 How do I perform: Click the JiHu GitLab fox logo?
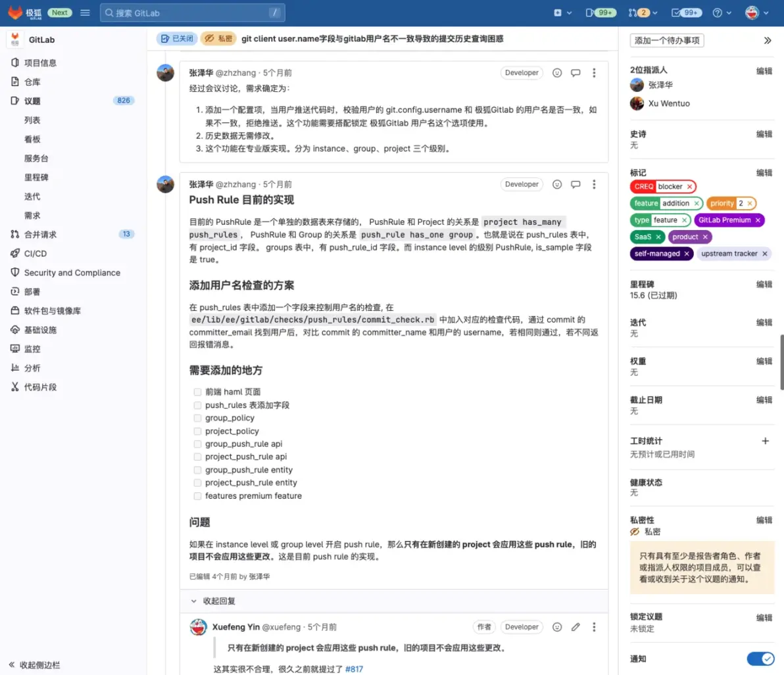point(16,12)
